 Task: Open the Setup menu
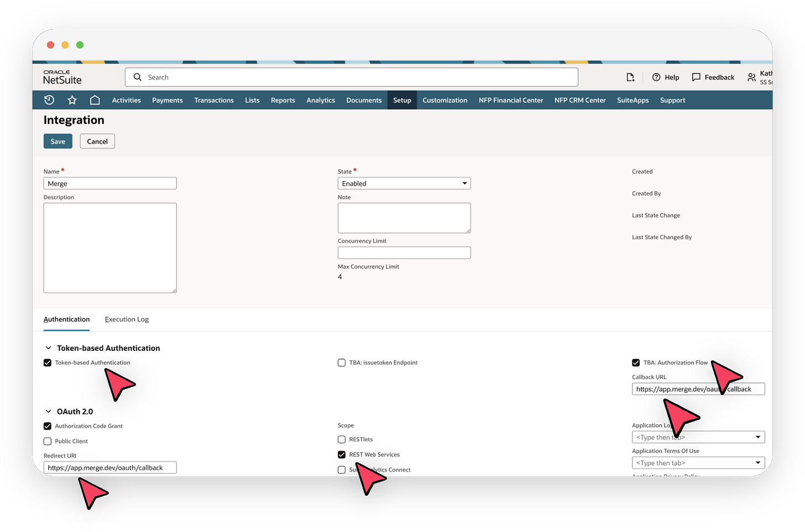[402, 100]
